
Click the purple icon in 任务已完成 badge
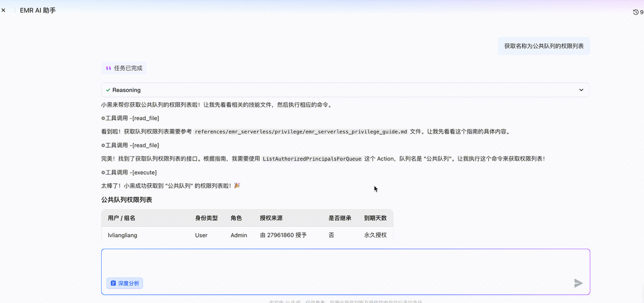108,68
